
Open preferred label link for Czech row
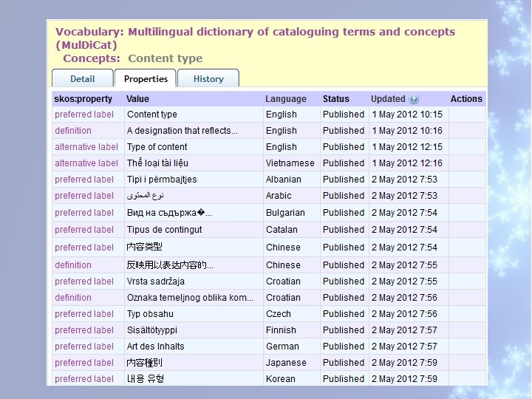click(x=84, y=314)
